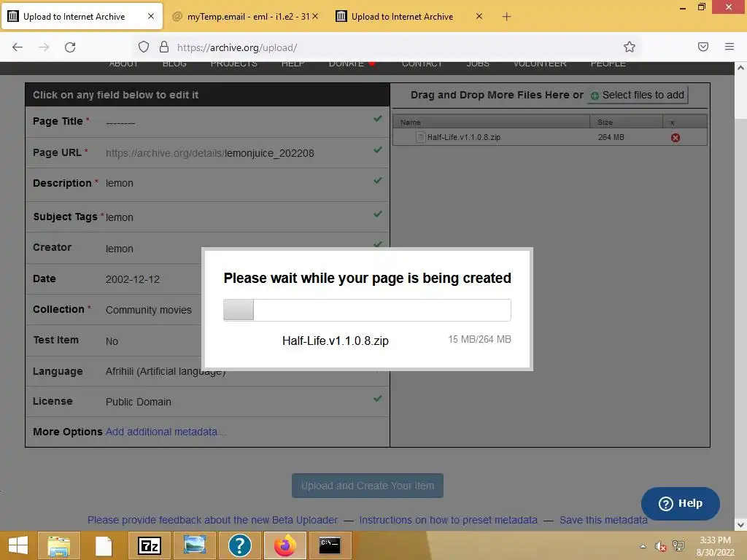The height and width of the screenshot is (560, 747).
Task: Click the License row green checkmark
Action: tap(377, 399)
